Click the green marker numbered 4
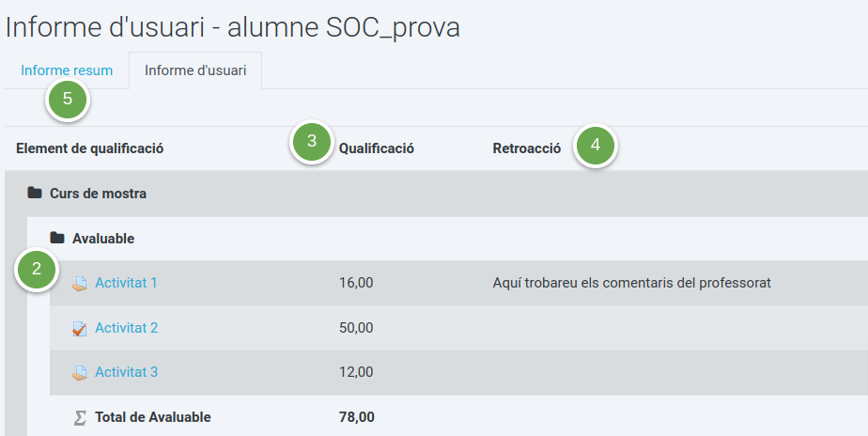 (x=595, y=145)
